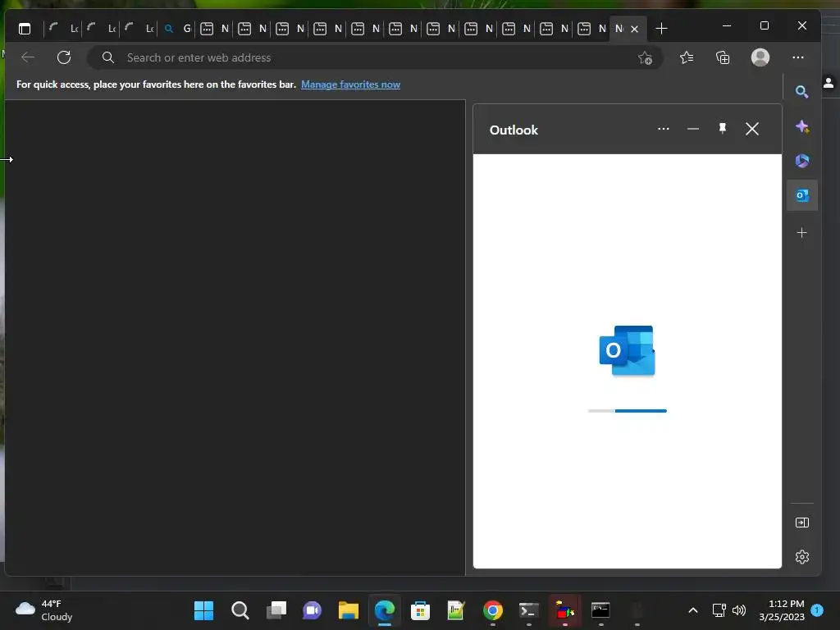This screenshot has height=630, width=840.
Task: Open the Windows Start menu
Action: pyautogui.click(x=203, y=610)
